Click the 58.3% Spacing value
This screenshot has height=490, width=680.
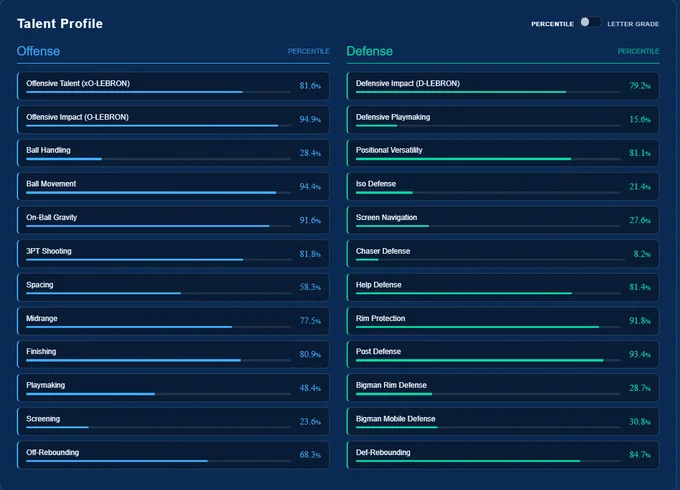pyautogui.click(x=310, y=287)
